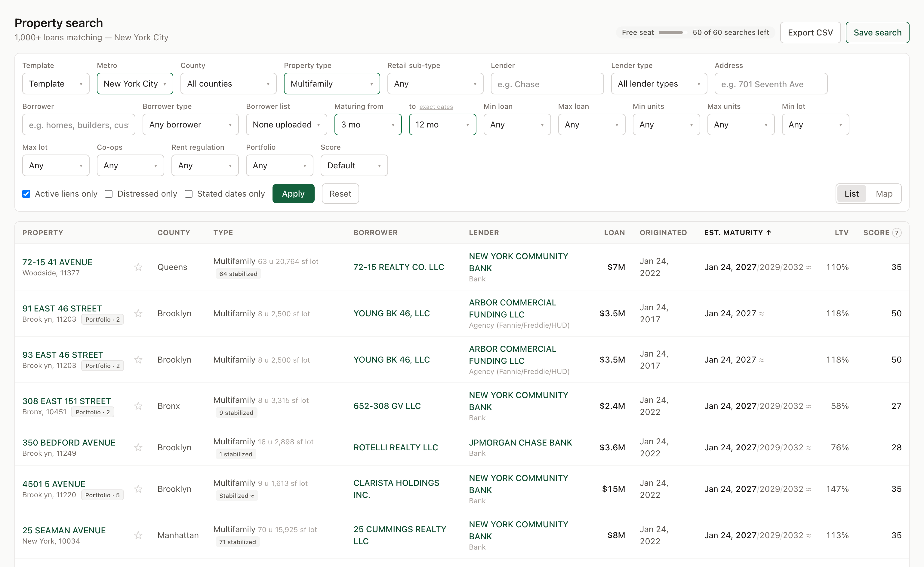Viewport: 924px width, 567px height.
Task: Open the Score Default dropdown
Action: [354, 165]
